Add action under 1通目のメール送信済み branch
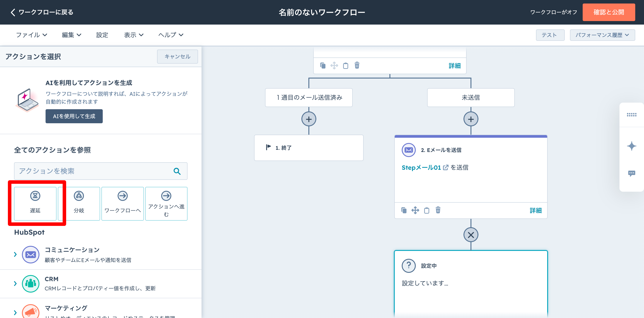The image size is (644, 318). (x=309, y=119)
